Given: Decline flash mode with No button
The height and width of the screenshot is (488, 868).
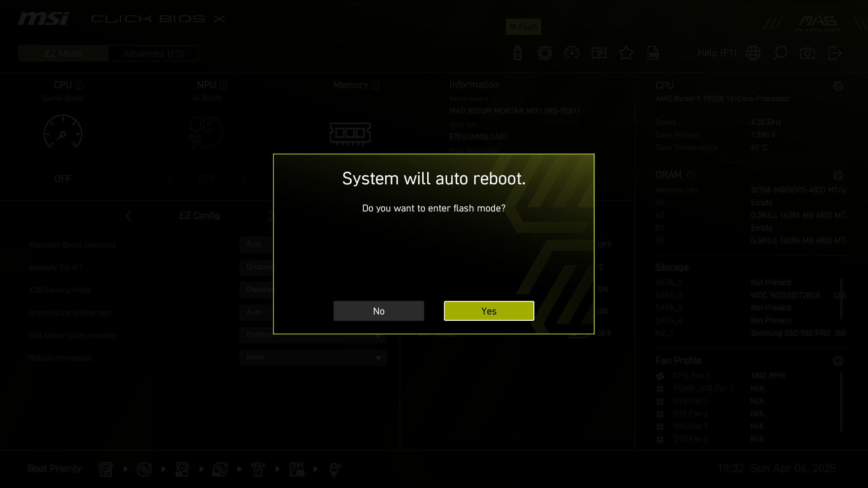Looking at the screenshot, I should click(378, 311).
